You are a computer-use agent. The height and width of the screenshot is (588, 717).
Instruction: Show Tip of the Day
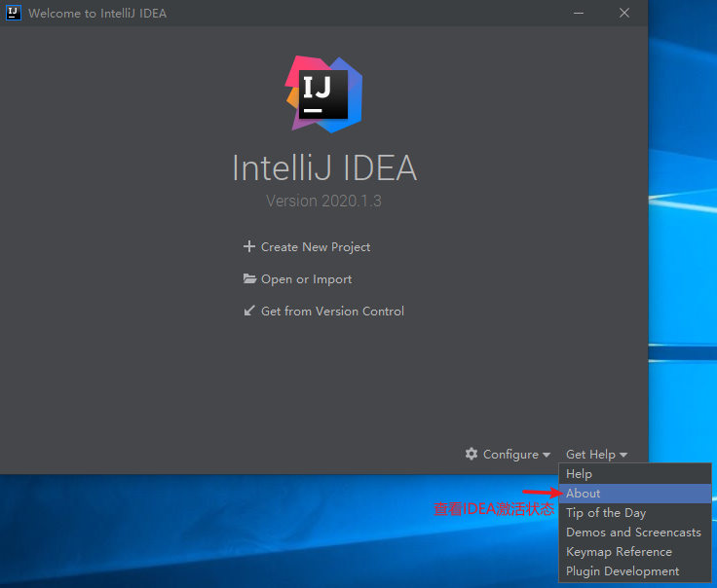635,513
